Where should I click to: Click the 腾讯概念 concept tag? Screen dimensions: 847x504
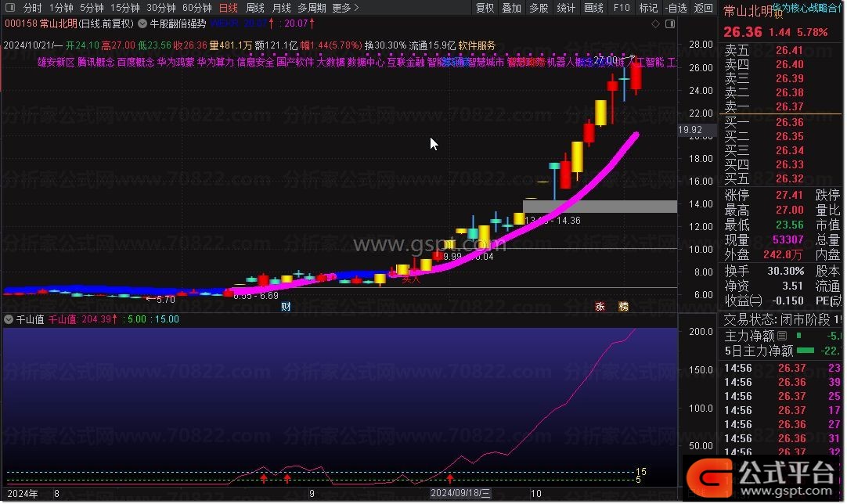click(x=96, y=62)
